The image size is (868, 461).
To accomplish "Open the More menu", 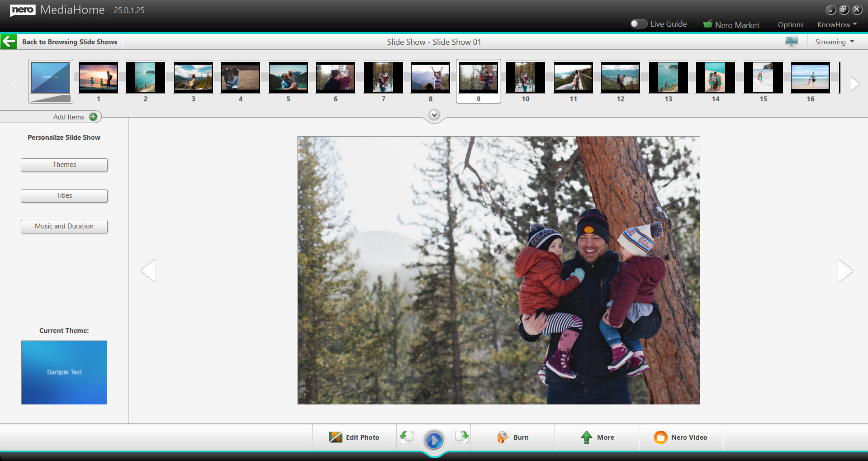I will pos(597,437).
